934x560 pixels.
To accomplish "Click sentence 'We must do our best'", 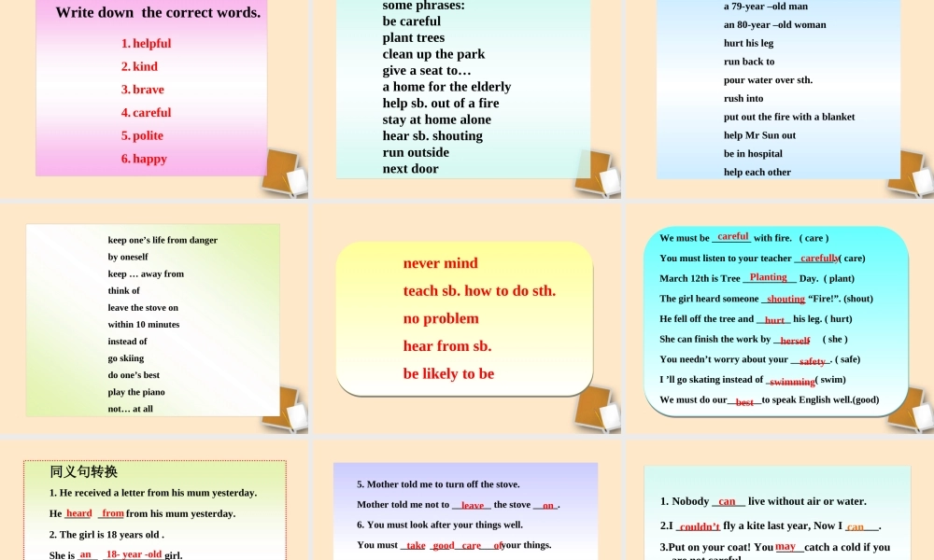I will pyautogui.click(x=769, y=399).
